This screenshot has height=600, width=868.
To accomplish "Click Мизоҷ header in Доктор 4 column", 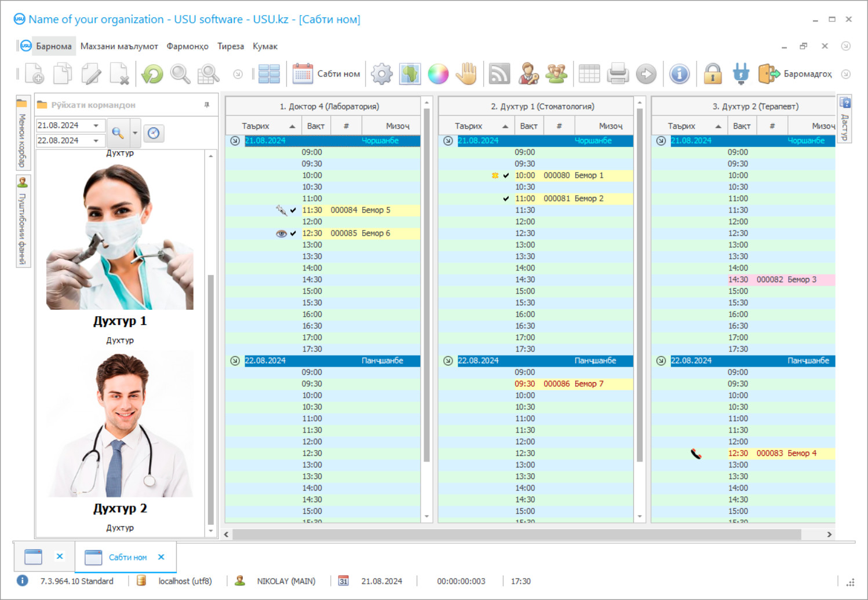I will pyautogui.click(x=391, y=126).
